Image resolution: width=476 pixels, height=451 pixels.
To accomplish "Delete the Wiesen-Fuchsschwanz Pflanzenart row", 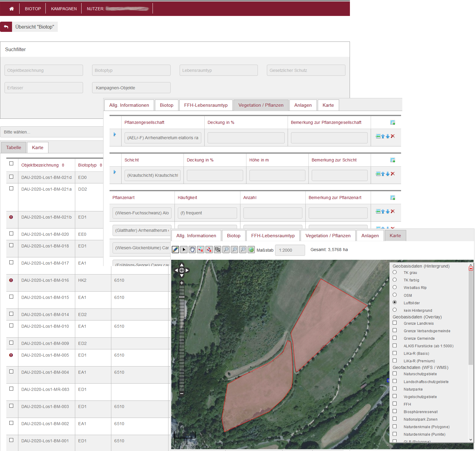I will pos(393,211).
